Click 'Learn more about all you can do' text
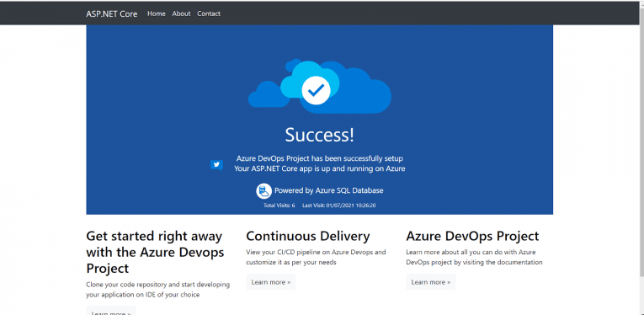This screenshot has width=644, height=315. pos(475,257)
